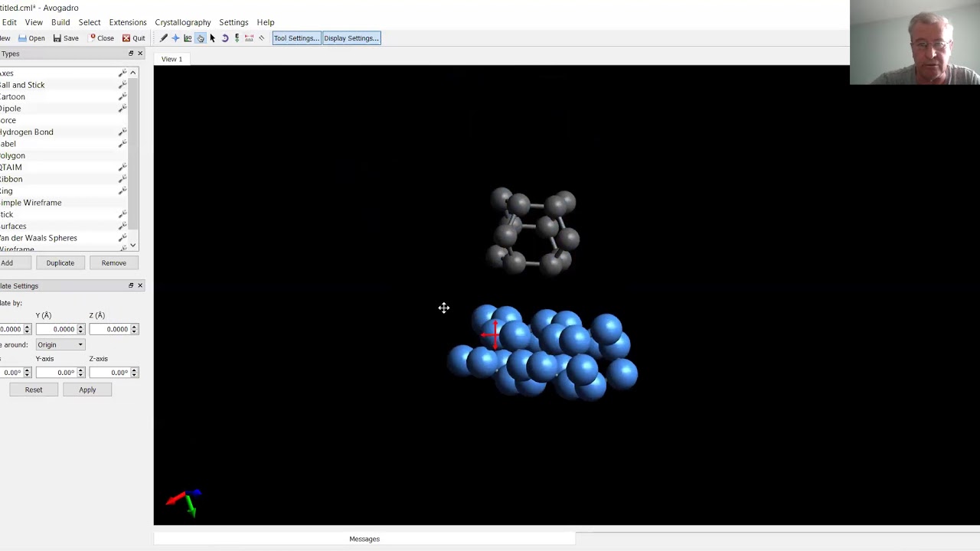This screenshot has width=980, height=551.
Task: Click the Close file toolbar button
Action: tap(101, 38)
